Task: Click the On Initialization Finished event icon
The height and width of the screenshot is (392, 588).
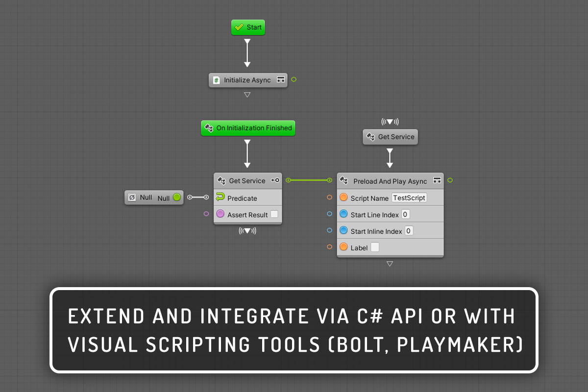Action: [209, 128]
